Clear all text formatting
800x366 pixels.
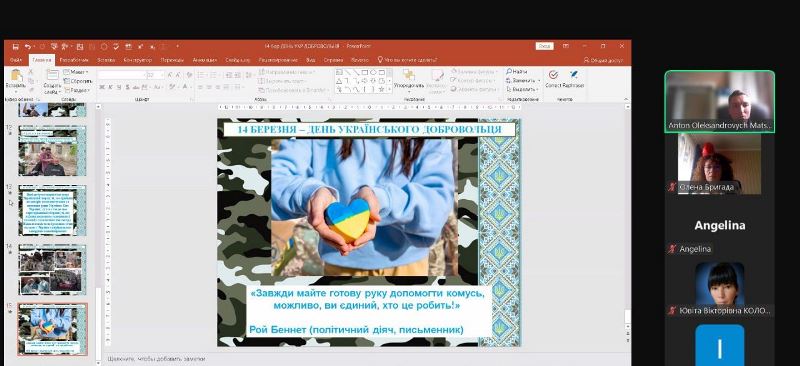tap(189, 75)
